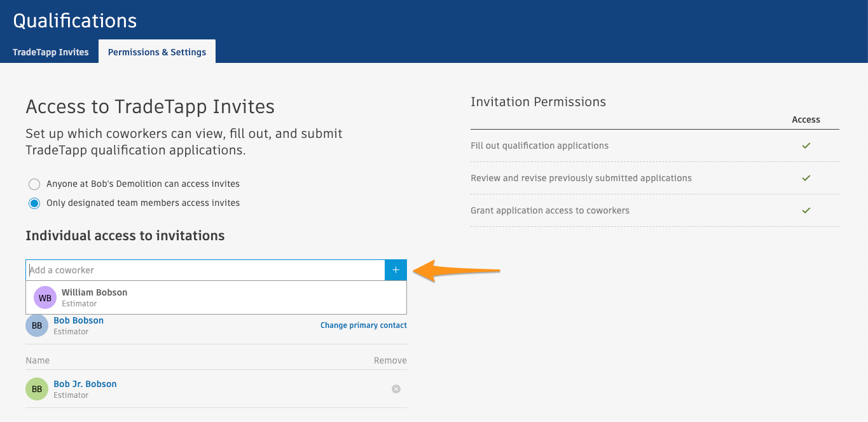This screenshot has width=868, height=422.
Task: Select Only designated team members radio option
Action: pos(34,203)
